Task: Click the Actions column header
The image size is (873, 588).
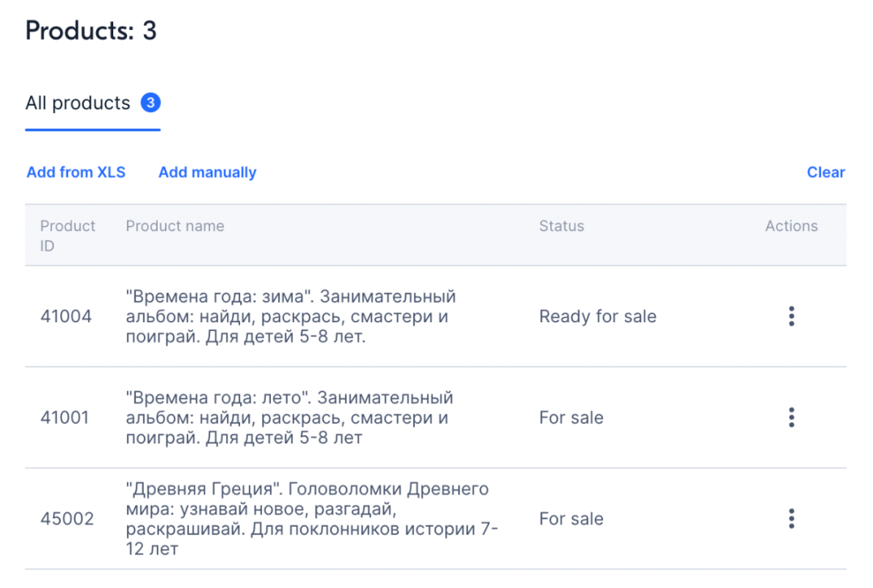Action: click(791, 226)
